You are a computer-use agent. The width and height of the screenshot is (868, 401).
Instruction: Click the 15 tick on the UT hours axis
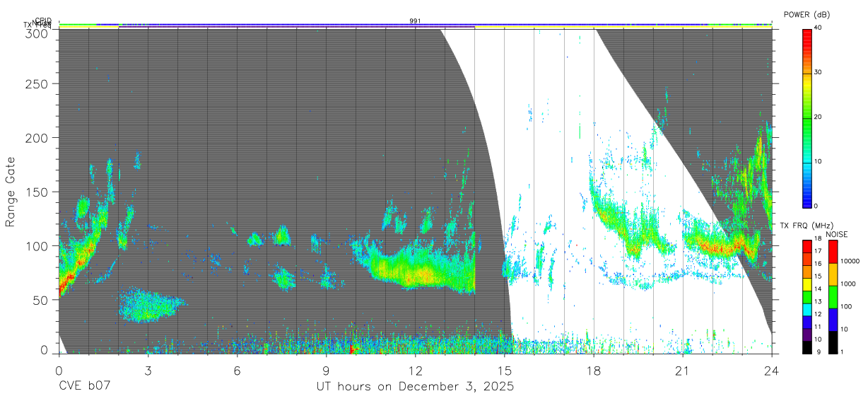point(504,371)
